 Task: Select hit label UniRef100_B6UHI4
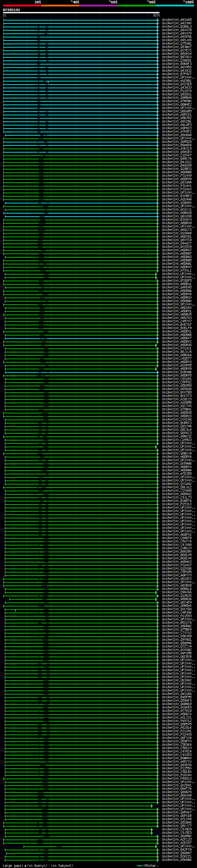pos(176,54)
